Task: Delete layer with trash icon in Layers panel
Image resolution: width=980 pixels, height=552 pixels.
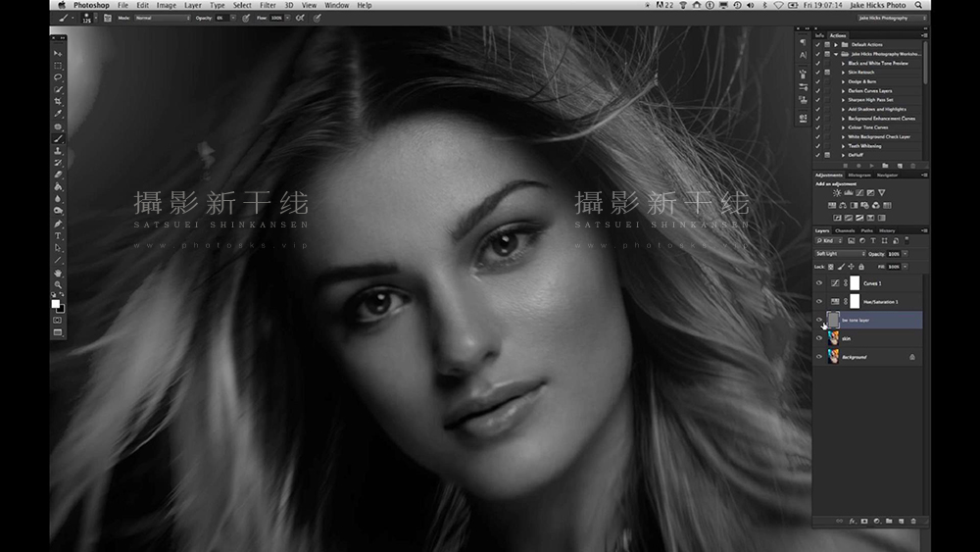Action: coord(913,521)
